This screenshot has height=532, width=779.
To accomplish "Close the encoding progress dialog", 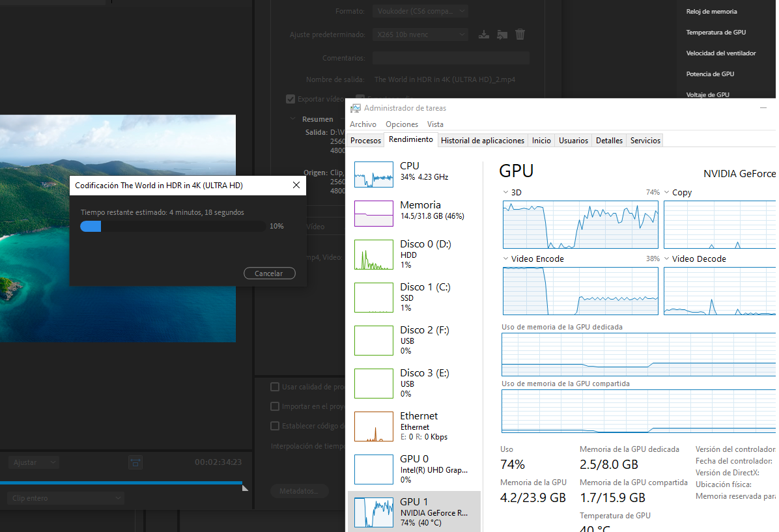I will (x=296, y=186).
